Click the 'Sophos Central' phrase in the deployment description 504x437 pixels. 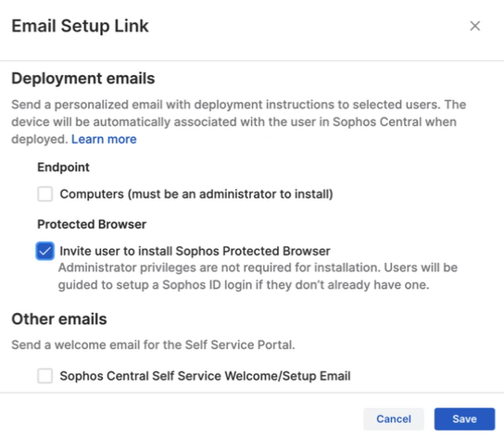pos(377,122)
